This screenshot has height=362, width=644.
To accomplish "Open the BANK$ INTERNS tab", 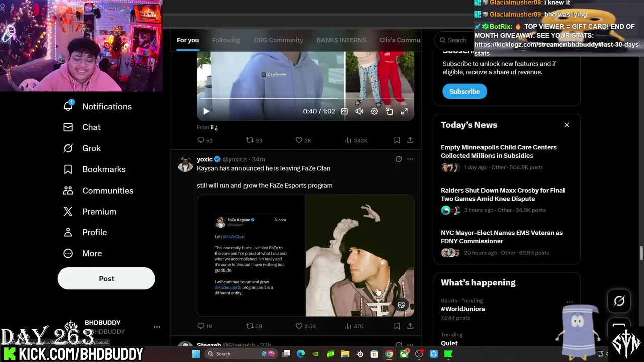I will tap(341, 40).
